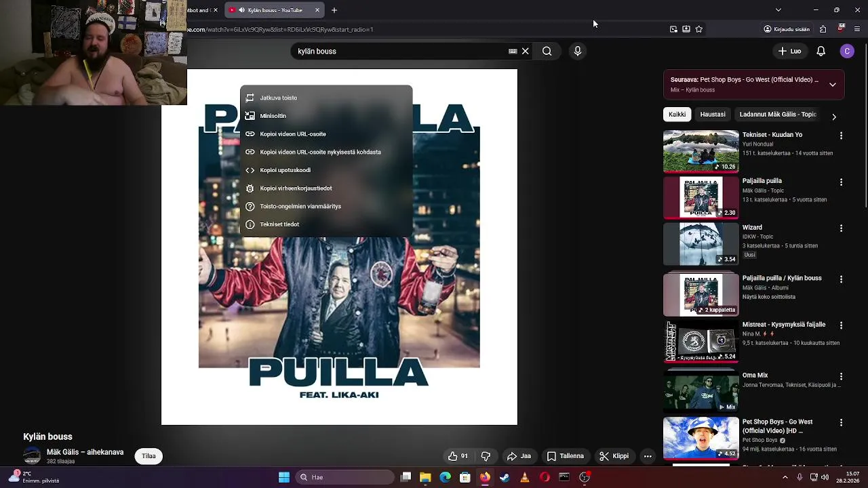Launch VLC from the taskbar
This screenshot has width=868, height=488.
pos(524,477)
